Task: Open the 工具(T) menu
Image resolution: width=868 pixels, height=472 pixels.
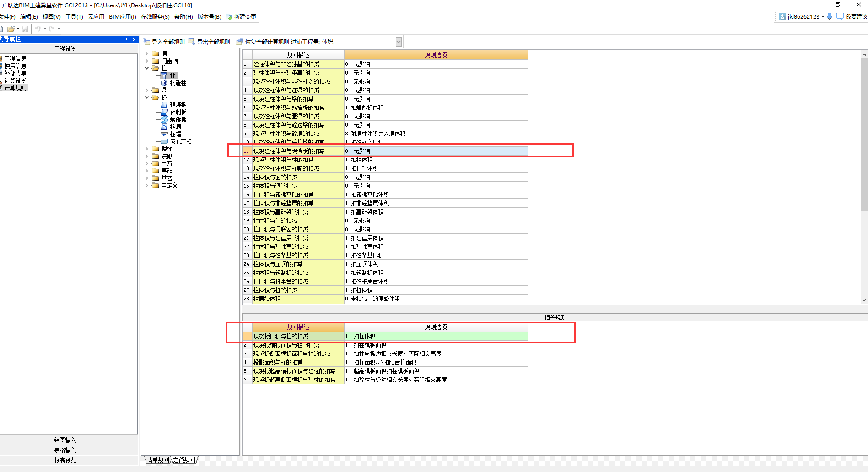Action: coord(74,17)
